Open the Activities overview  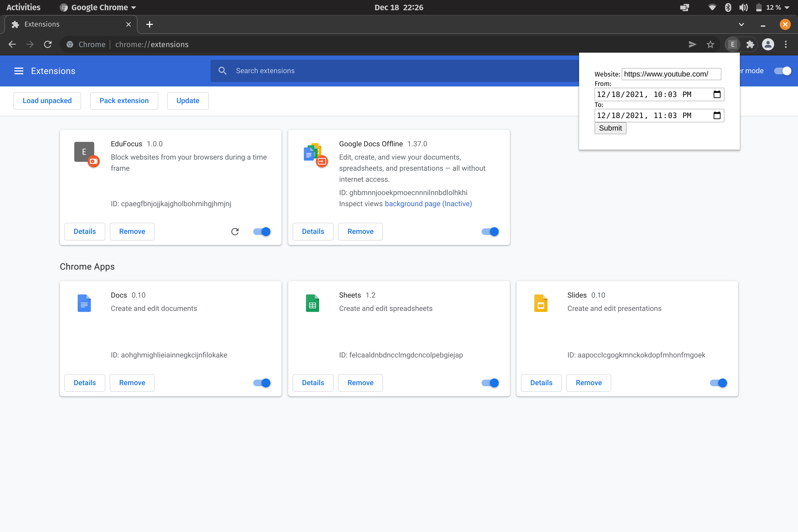coord(23,7)
